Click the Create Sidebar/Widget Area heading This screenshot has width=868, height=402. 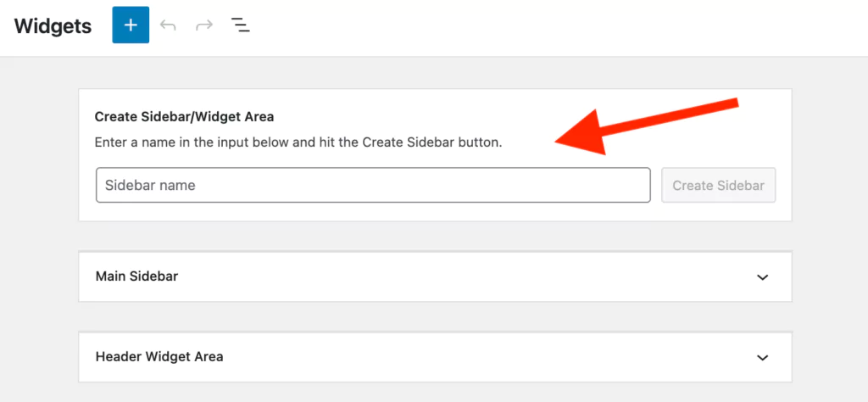point(184,117)
